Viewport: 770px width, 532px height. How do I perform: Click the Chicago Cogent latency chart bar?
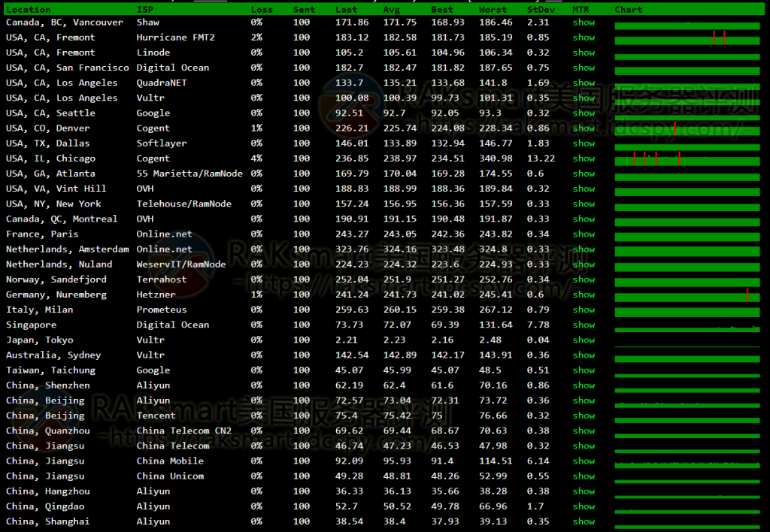687,159
